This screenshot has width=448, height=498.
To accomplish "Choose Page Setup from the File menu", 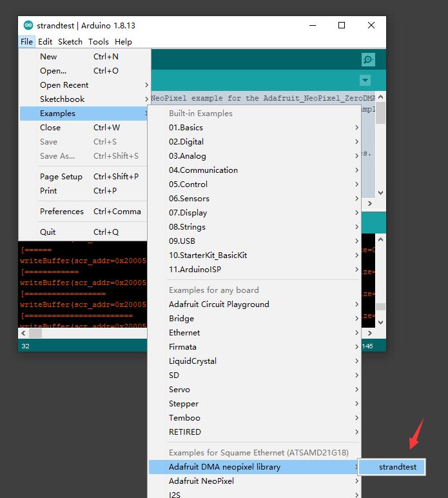I will pos(83,177).
